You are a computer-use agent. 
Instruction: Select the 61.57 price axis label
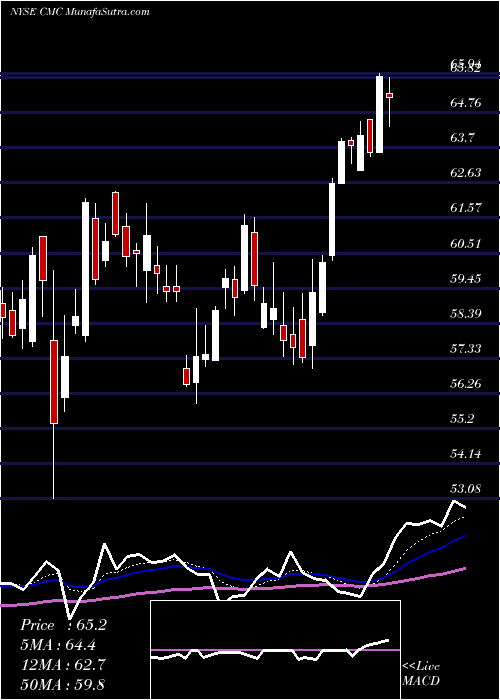tap(466, 208)
